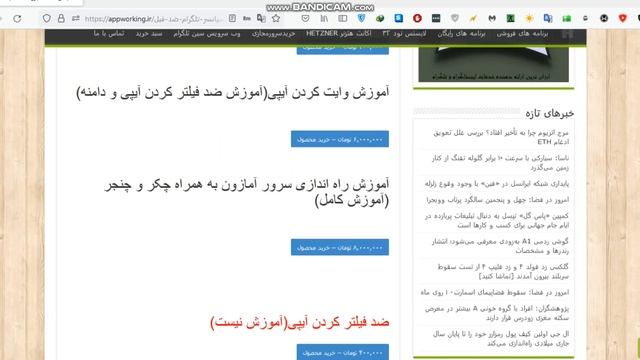This screenshot has width=640, height=360.
Task: Open news 'گلکسی زد فولد ۴ و زد فلیپ ۴'
Action: click(503, 271)
